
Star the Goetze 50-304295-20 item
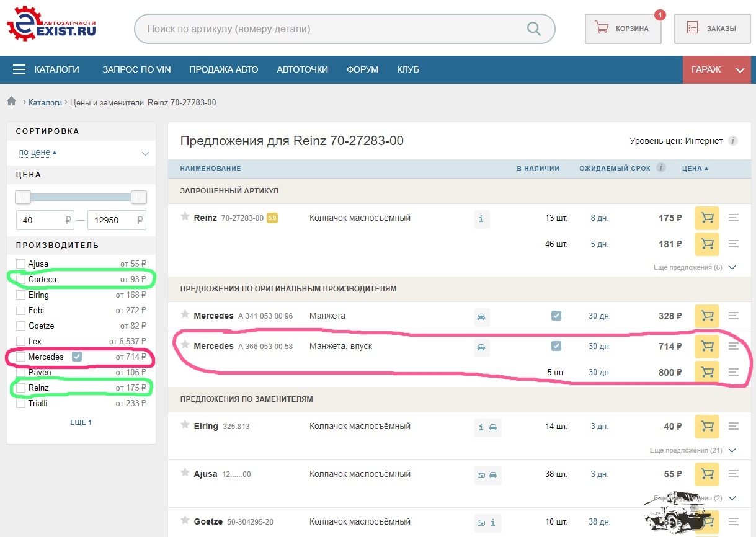point(185,520)
